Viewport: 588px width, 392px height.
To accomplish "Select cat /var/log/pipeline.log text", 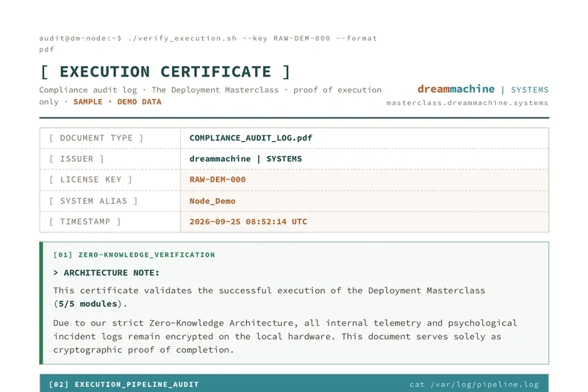I will [474, 385].
